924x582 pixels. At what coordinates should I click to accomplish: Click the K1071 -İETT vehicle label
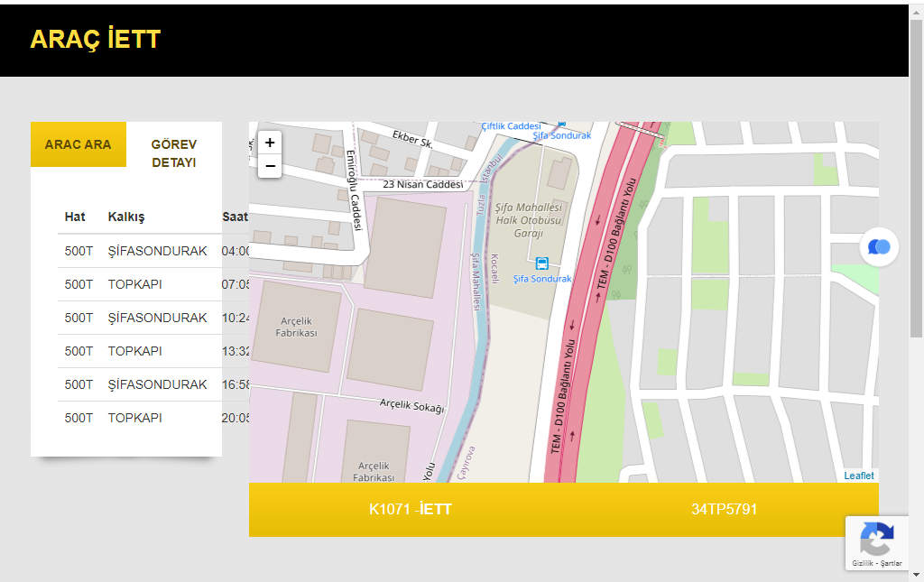[x=411, y=509]
